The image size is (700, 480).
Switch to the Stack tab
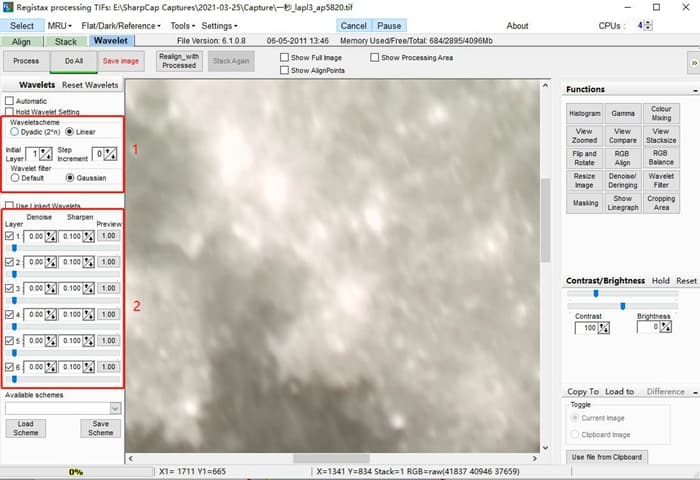[65, 42]
